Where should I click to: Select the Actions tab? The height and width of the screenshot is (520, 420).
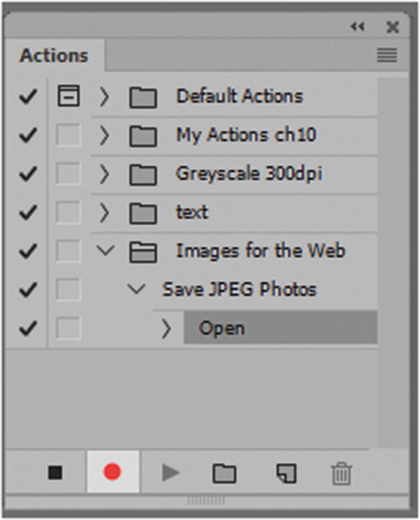click(53, 56)
